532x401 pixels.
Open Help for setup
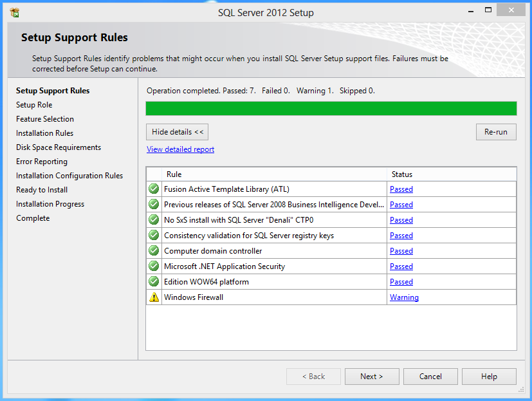pos(489,376)
